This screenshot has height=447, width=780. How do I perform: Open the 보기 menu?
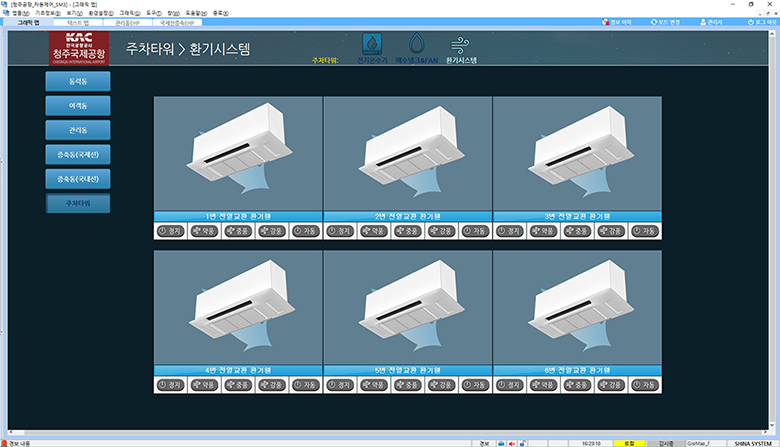tap(74, 13)
